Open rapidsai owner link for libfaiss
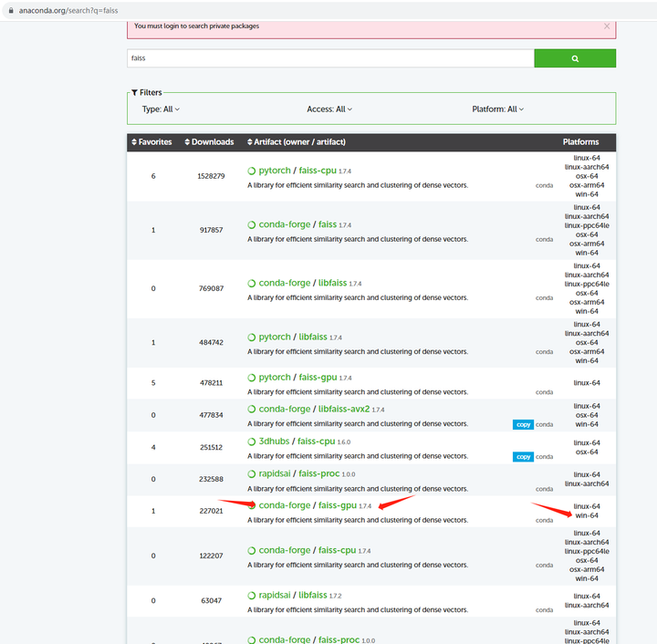 tap(275, 595)
